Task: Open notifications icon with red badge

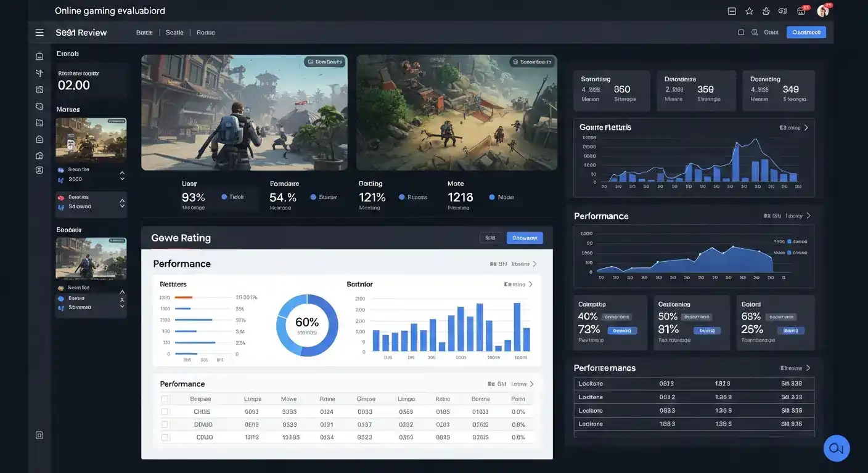Action: point(802,10)
